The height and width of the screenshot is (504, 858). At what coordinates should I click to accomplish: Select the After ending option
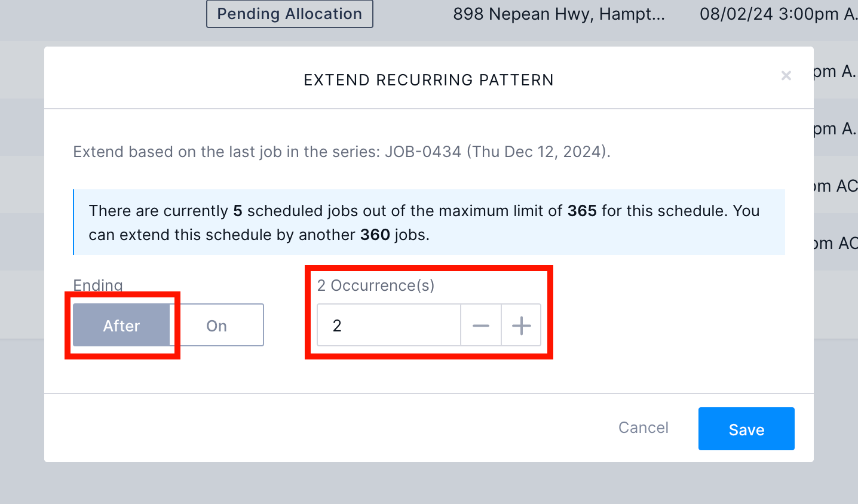[121, 325]
